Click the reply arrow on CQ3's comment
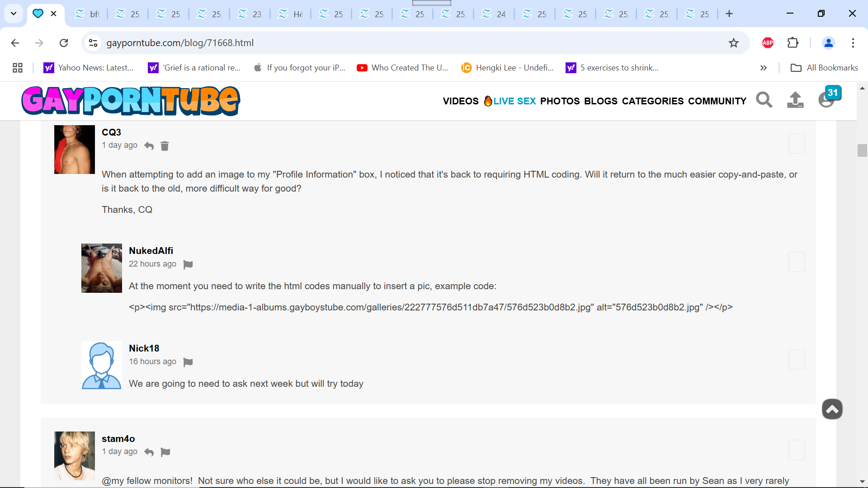This screenshot has height=488, width=868. coord(149,146)
